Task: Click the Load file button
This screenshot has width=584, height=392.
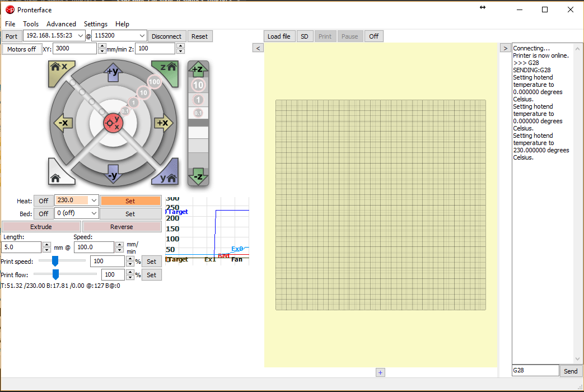Action: pos(279,36)
